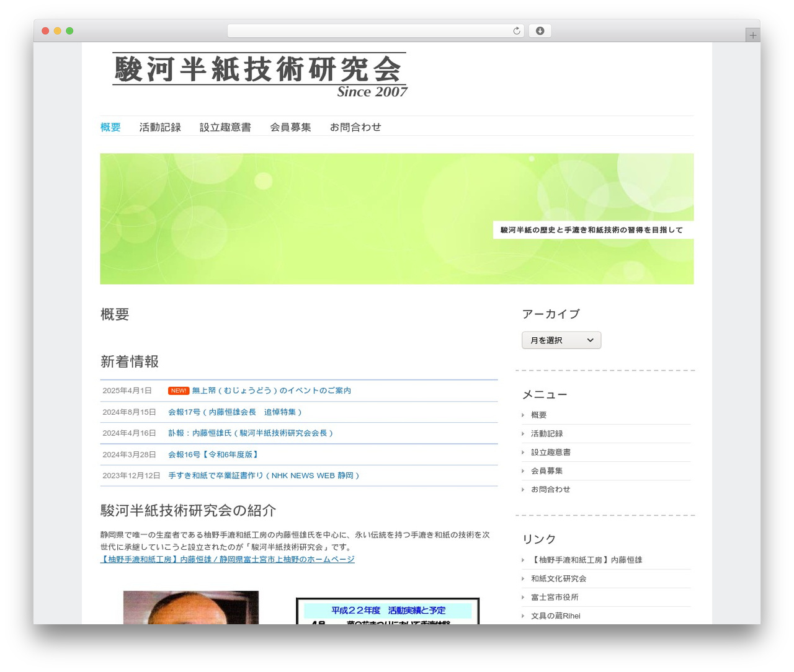Click お問合わせ in the sidebar menu
794x672 pixels.
550,489
